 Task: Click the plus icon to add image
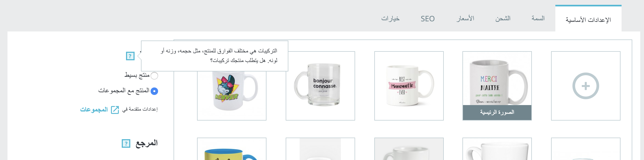click(x=586, y=86)
